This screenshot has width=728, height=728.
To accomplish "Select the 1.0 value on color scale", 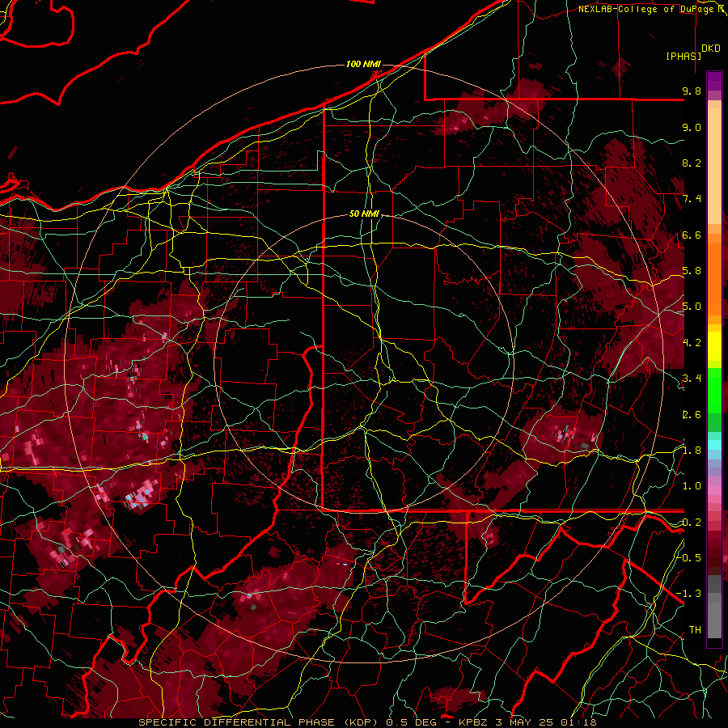I will 692,486.
